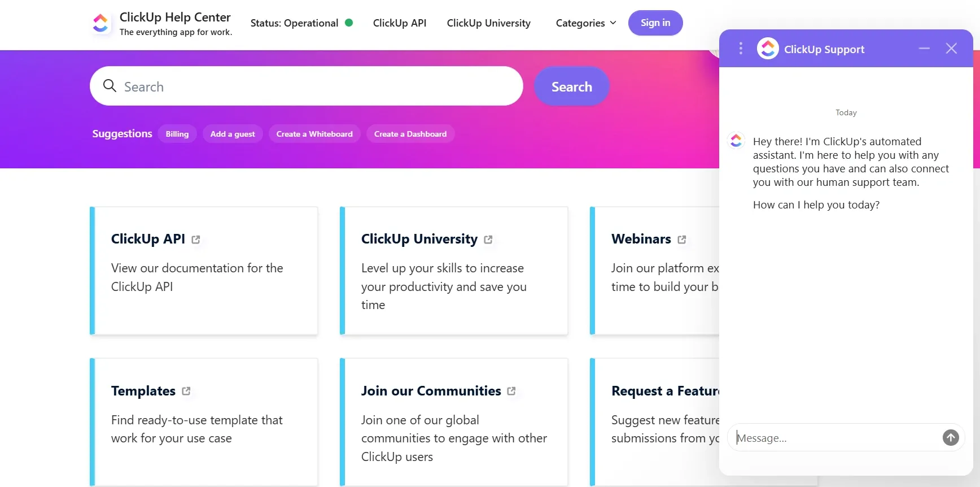Click the ClickUp logo in the header
Viewport: 980px width, 487px height.
click(x=100, y=23)
